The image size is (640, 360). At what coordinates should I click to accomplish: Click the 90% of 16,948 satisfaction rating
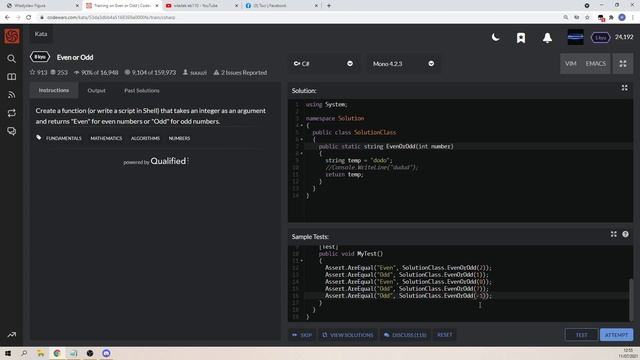[x=96, y=73]
